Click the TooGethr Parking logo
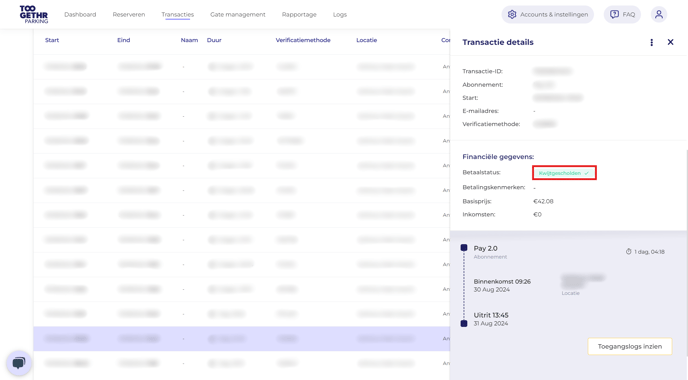 34,14
